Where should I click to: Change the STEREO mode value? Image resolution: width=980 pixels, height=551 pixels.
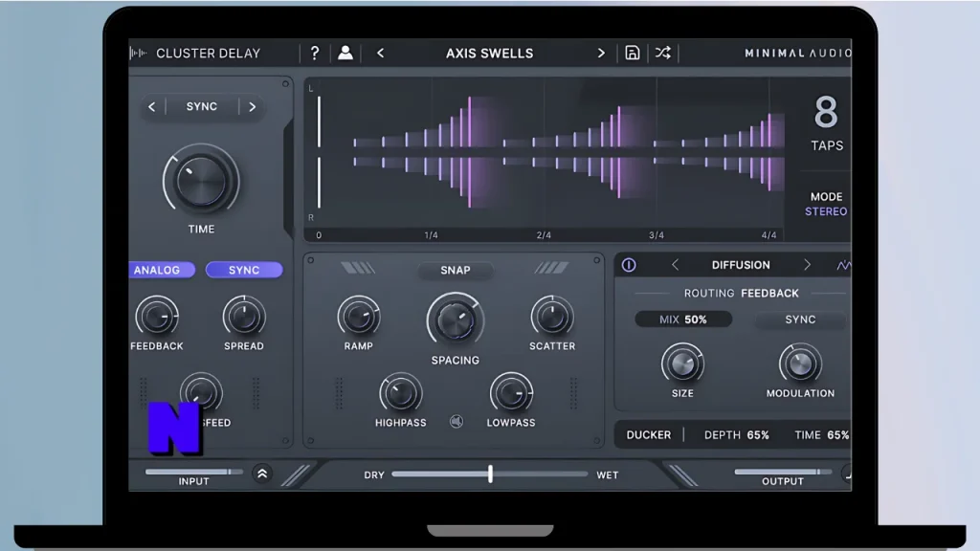tap(826, 211)
